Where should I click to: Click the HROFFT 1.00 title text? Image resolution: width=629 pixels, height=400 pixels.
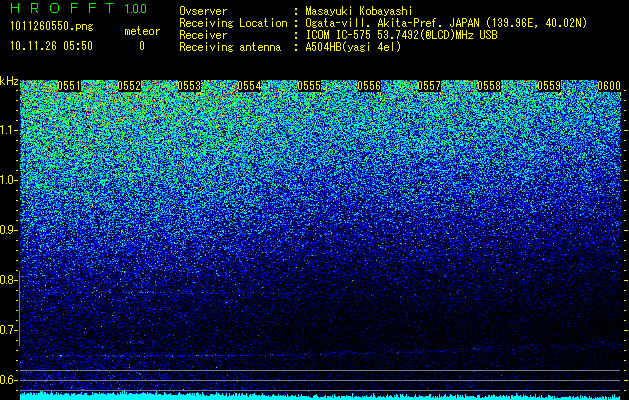(78, 8)
